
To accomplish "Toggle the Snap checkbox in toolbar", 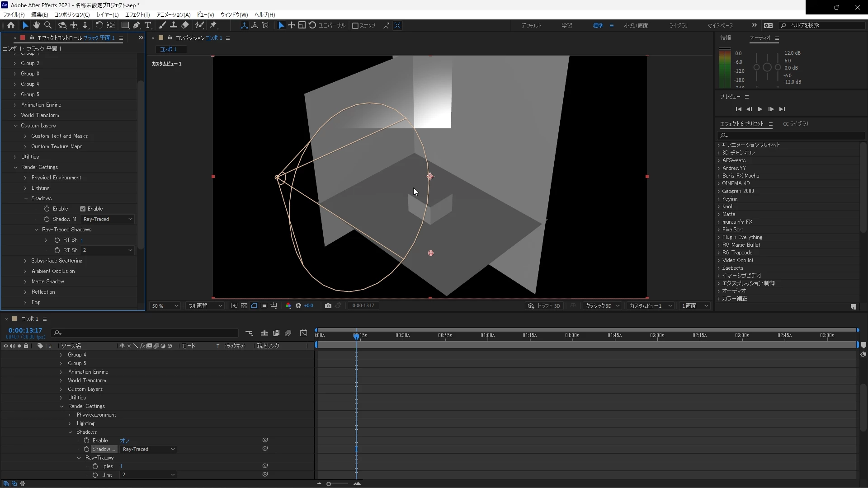I will coord(355,26).
